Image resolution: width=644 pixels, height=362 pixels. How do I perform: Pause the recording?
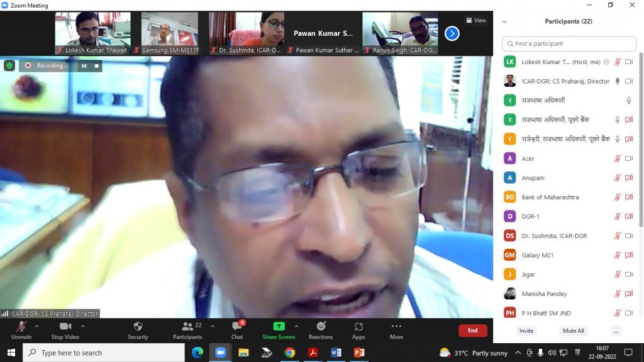tap(84, 65)
